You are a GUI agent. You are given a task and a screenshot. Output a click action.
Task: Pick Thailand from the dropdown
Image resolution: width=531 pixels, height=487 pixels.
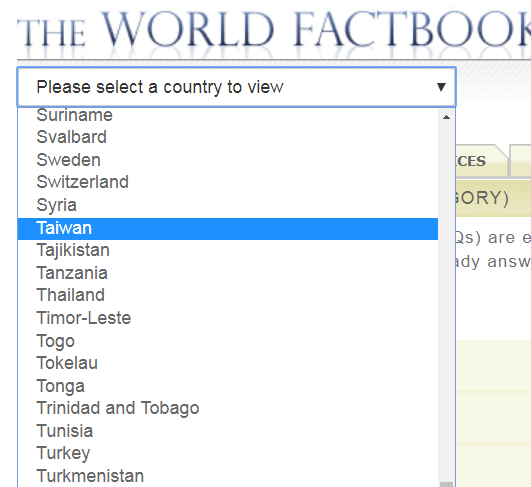(x=228, y=295)
